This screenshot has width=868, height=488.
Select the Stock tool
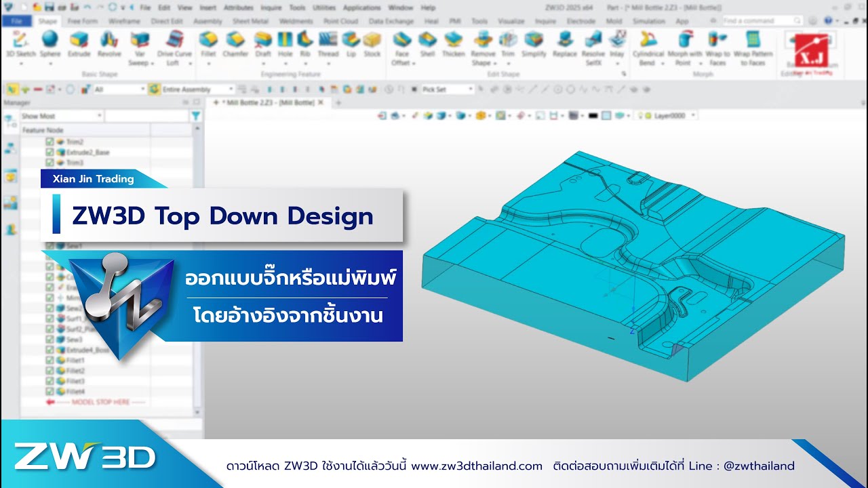372,45
